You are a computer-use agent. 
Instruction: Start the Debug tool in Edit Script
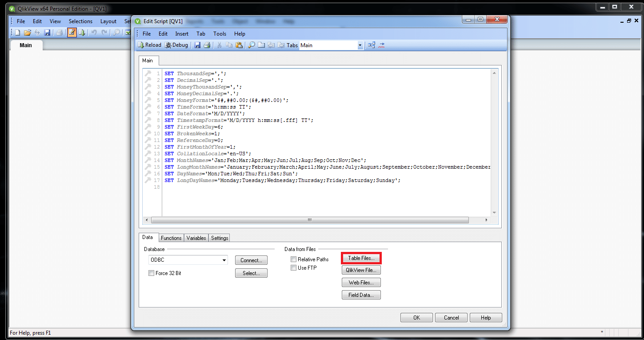[x=176, y=45]
